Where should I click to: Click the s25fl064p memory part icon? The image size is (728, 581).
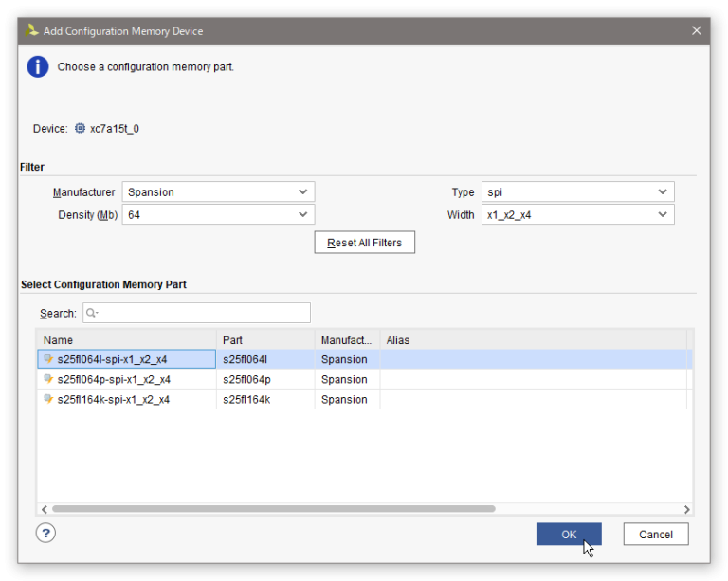point(48,379)
